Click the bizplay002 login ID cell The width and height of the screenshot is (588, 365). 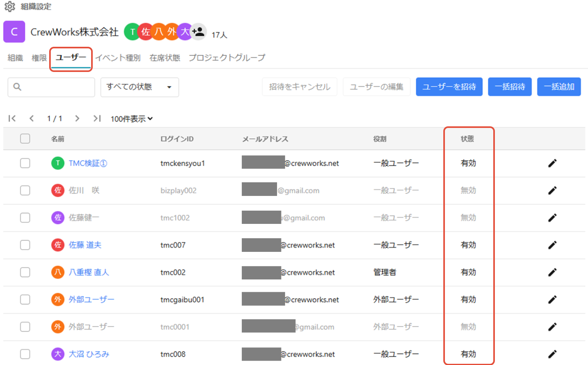178,190
